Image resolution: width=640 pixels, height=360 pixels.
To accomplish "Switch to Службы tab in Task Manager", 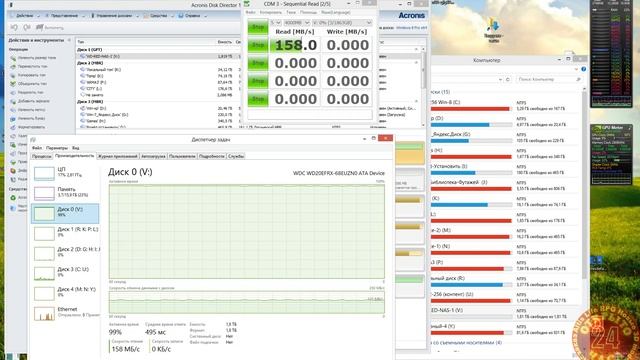I will point(236,156).
